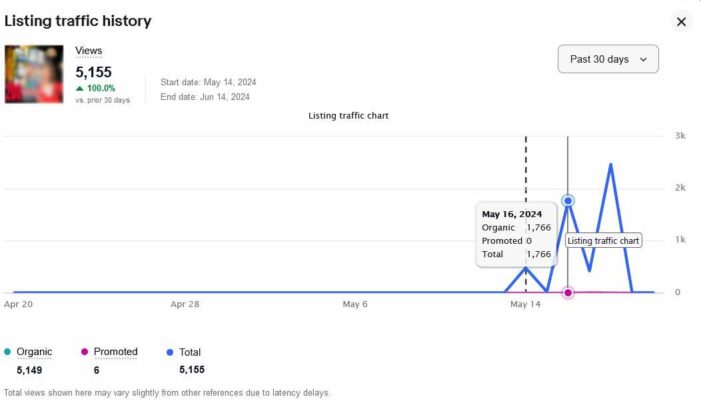Click the underlined Views label
The image size is (701, 405).
click(89, 51)
